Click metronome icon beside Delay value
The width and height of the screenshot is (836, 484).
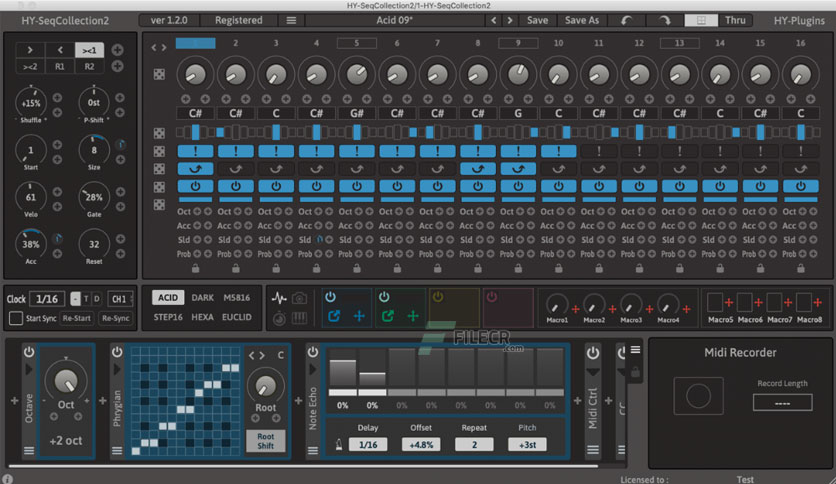339,444
